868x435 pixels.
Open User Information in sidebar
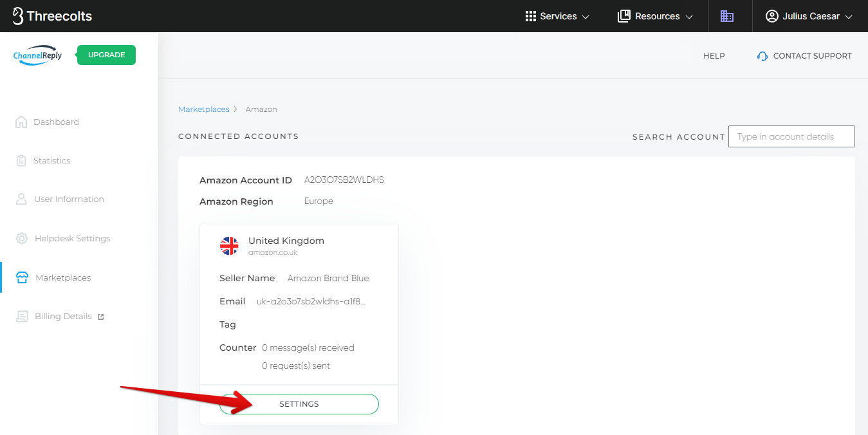pos(69,199)
